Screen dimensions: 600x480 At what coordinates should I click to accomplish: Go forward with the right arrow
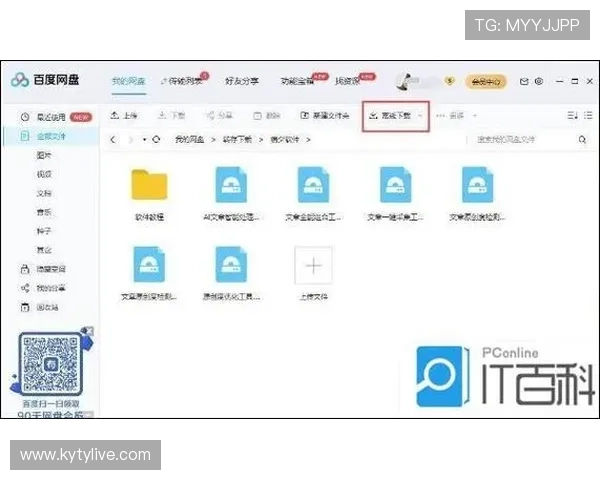click(130, 140)
